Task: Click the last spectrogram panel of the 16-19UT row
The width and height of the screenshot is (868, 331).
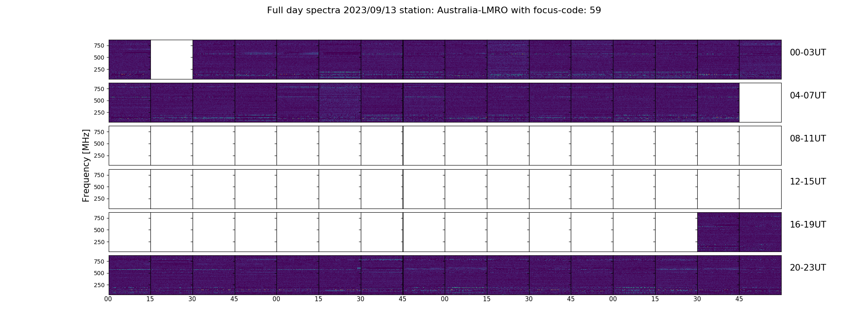Action: (760, 232)
